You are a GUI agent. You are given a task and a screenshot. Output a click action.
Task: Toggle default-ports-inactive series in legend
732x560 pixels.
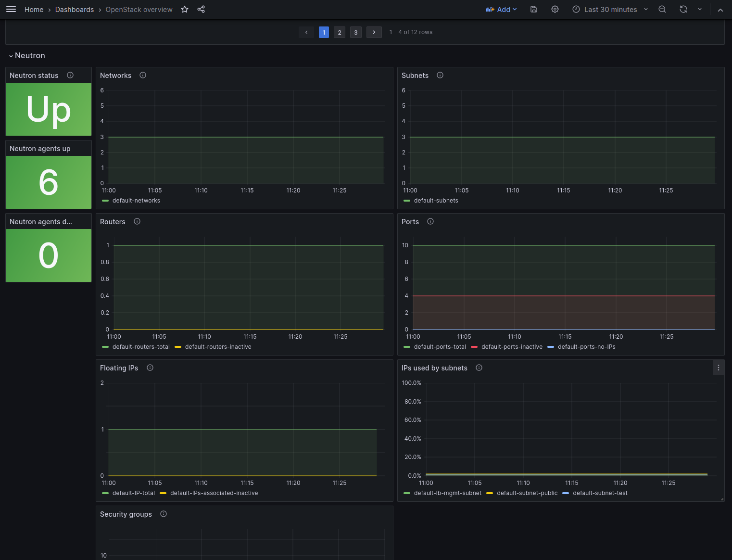[511, 347]
